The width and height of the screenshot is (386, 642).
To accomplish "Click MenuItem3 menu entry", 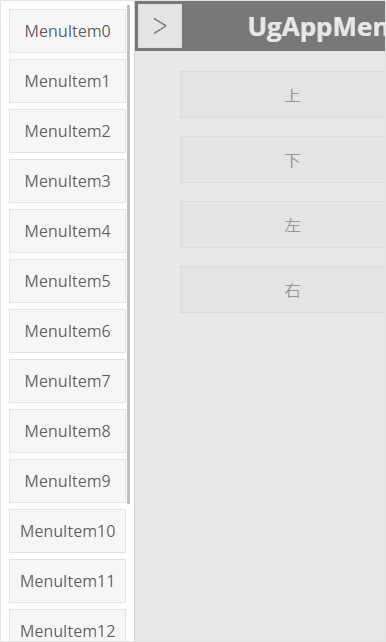I will pos(68,181).
